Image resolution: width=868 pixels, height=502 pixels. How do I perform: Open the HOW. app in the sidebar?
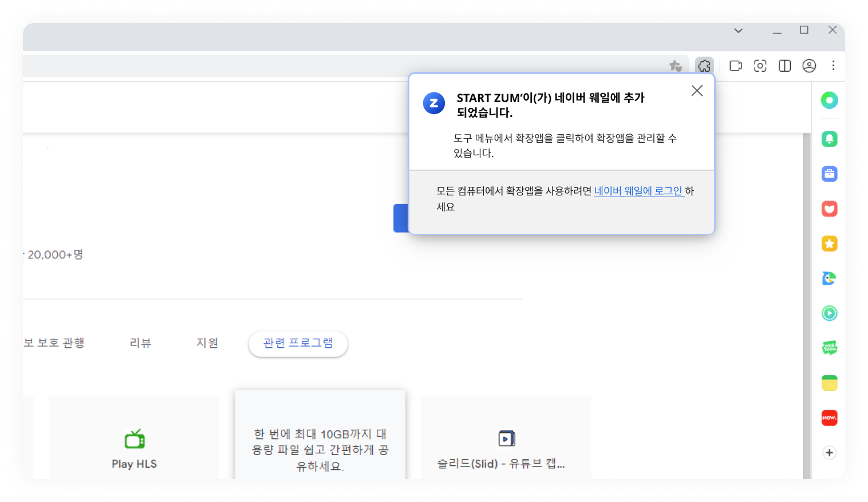tap(829, 418)
